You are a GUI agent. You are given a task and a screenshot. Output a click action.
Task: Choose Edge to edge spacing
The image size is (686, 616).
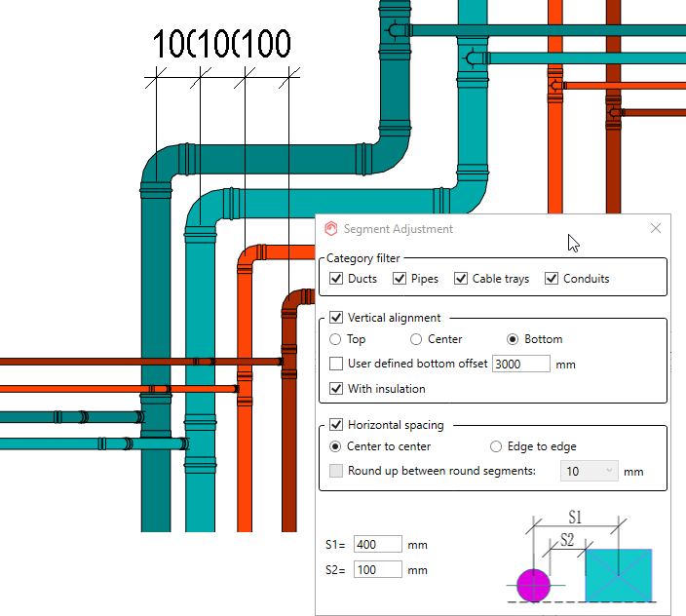tap(497, 446)
